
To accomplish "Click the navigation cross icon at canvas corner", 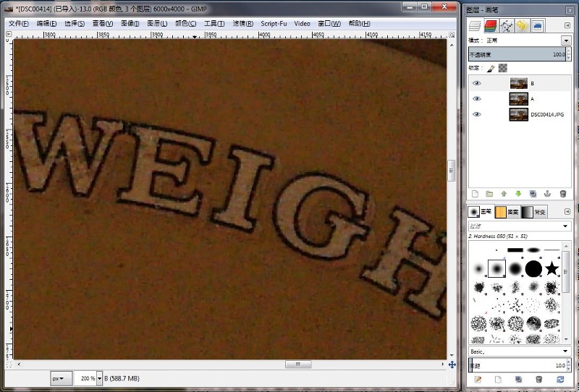I will coord(452,365).
